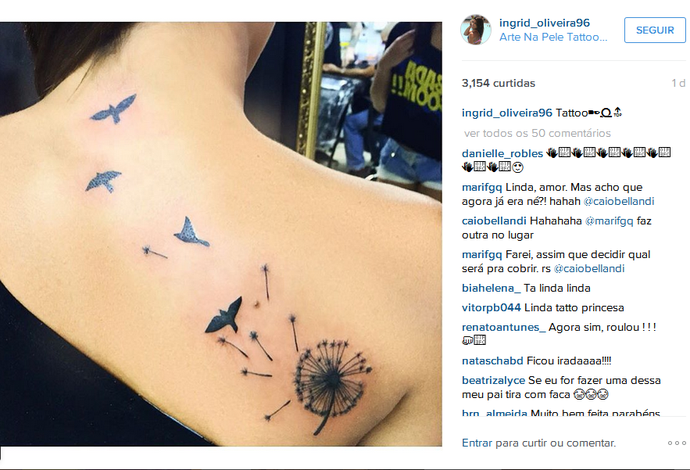Expand ver todos os 50 comentários
Viewport: 690px width, 470px height.
pos(537,133)
